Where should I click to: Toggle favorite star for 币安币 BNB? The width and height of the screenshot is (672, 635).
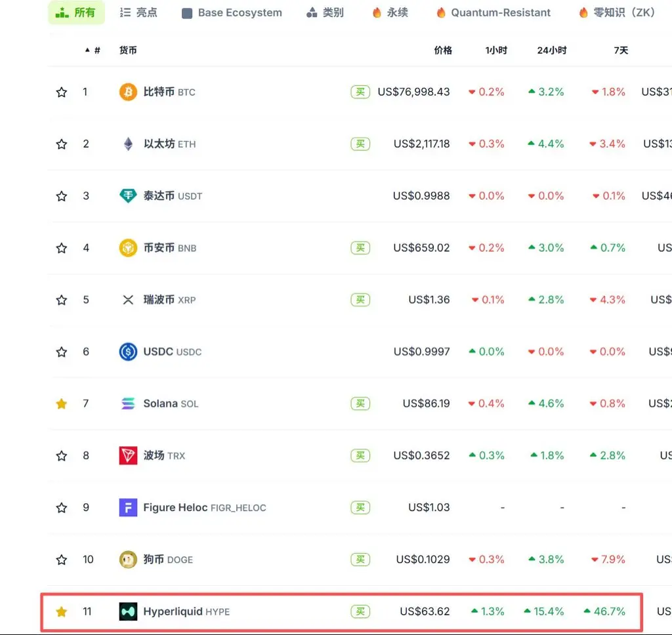pyautogui.click(x=61, y=248)
